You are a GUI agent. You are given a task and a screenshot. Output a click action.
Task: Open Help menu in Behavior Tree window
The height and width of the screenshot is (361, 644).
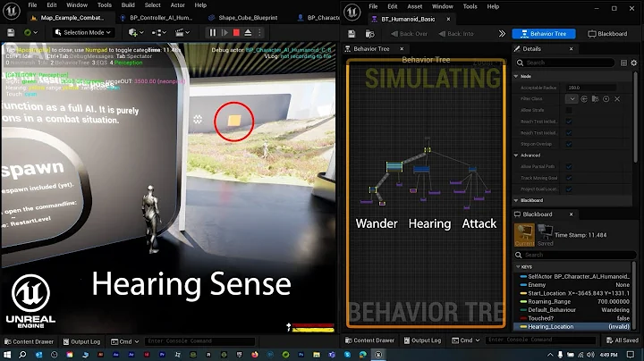pyautogui.click(x=493, y=6)
